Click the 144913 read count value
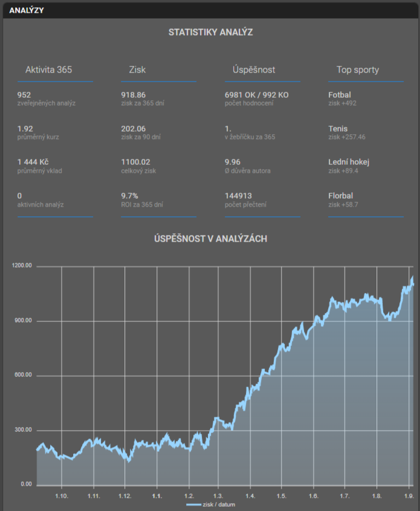Screen dimensions: 420x511 (x=238, y=196)
